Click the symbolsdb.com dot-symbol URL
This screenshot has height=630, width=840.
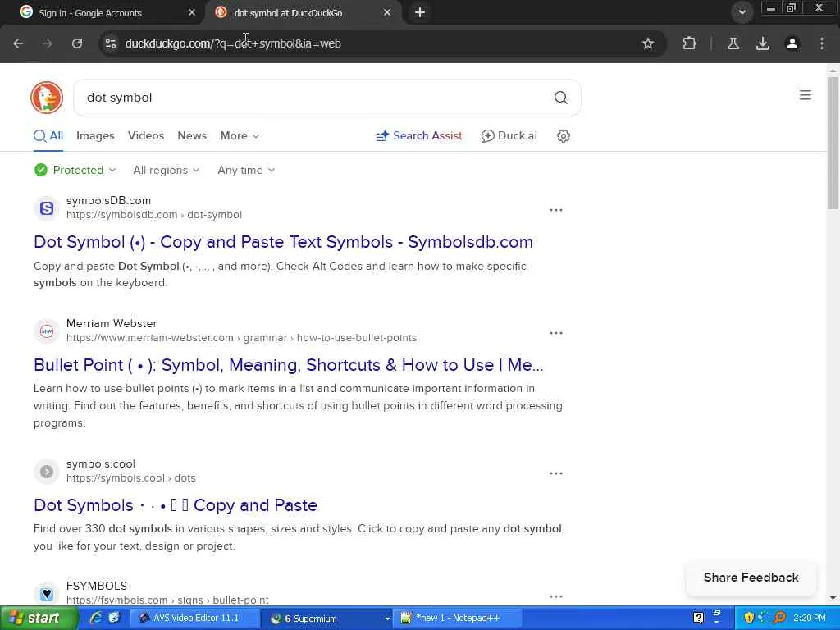coord(154,215)
